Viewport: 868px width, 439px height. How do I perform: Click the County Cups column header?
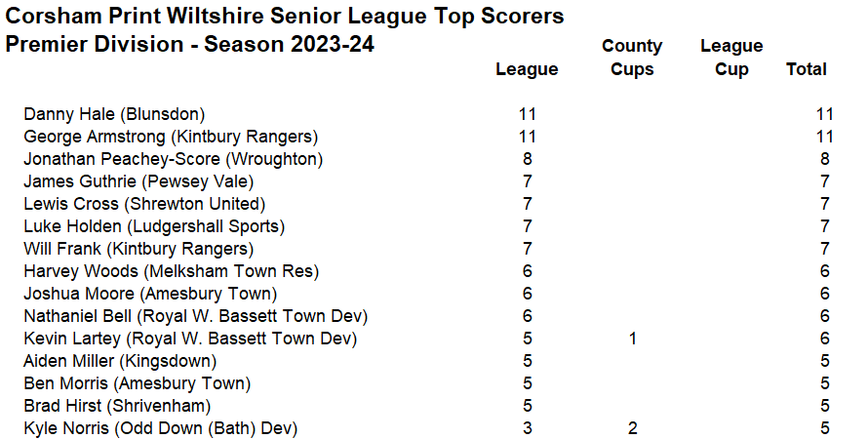click(632, 58)
